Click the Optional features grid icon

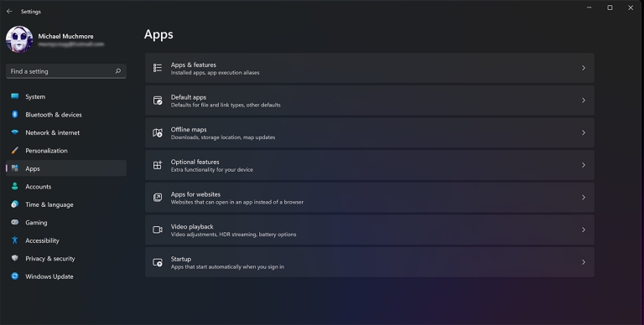point(158,165)
